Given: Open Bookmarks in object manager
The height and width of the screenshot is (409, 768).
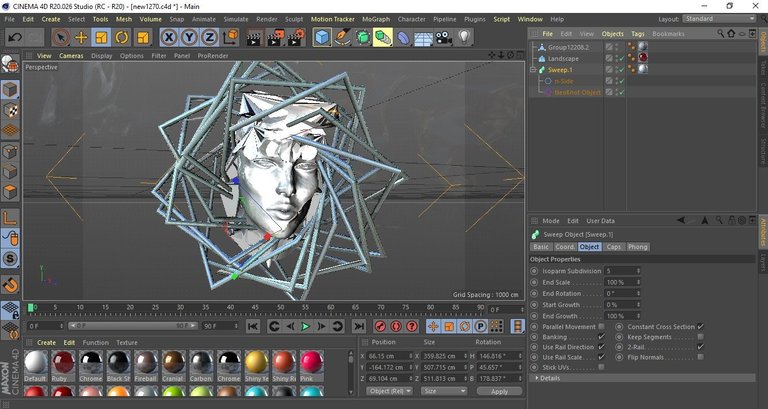Looking at the screenshot, I should click(x=668, y=34).
